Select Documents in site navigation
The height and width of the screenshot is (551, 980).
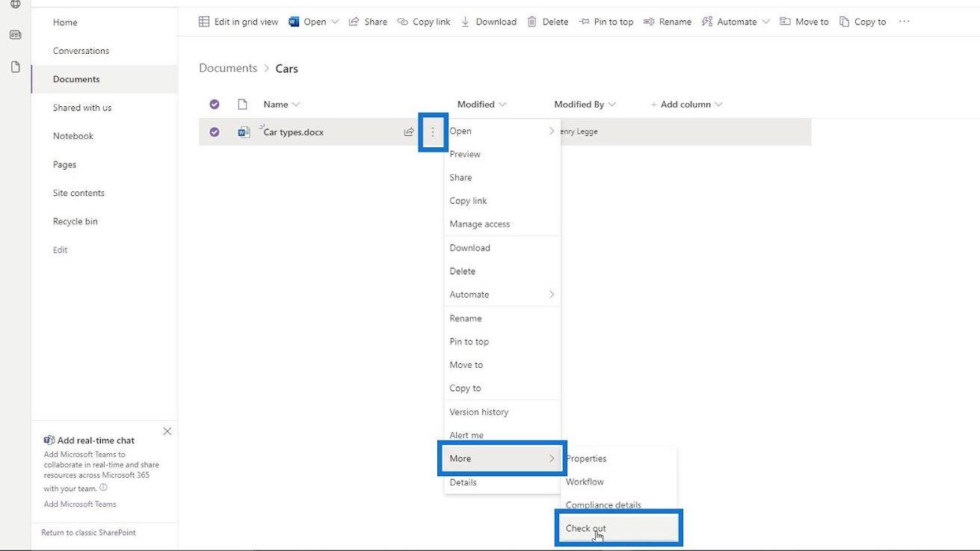point(76,79)
